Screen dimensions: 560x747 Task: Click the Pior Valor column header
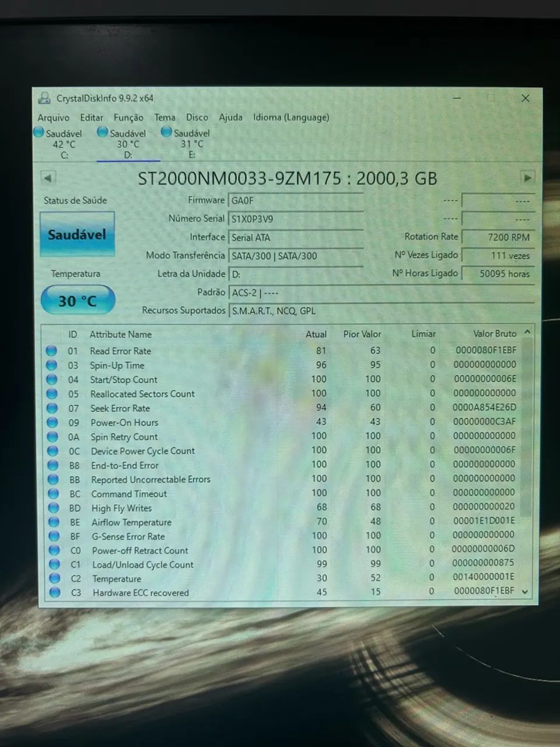pos(362,334)
